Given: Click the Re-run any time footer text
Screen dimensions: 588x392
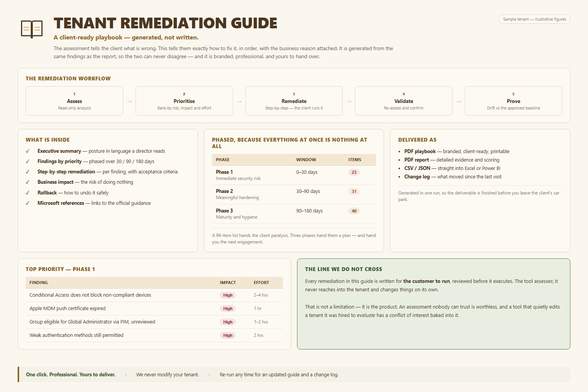Looking at the screenshot, I should tap(279, 375).
